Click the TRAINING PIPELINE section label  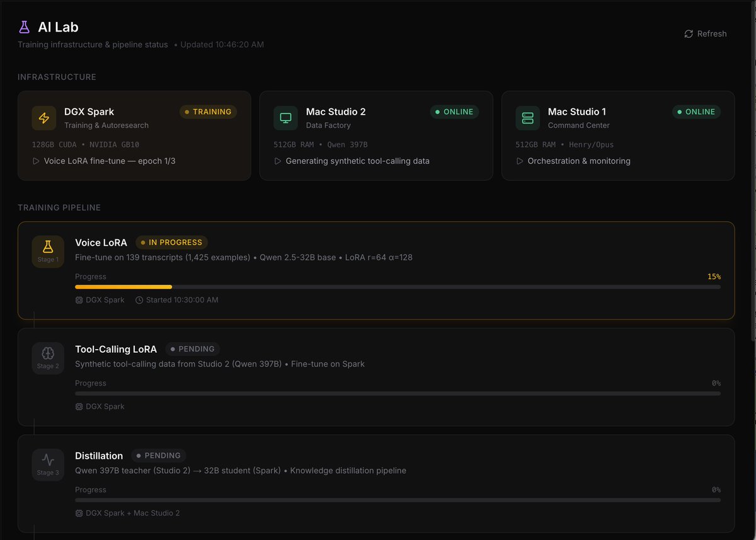59,207
